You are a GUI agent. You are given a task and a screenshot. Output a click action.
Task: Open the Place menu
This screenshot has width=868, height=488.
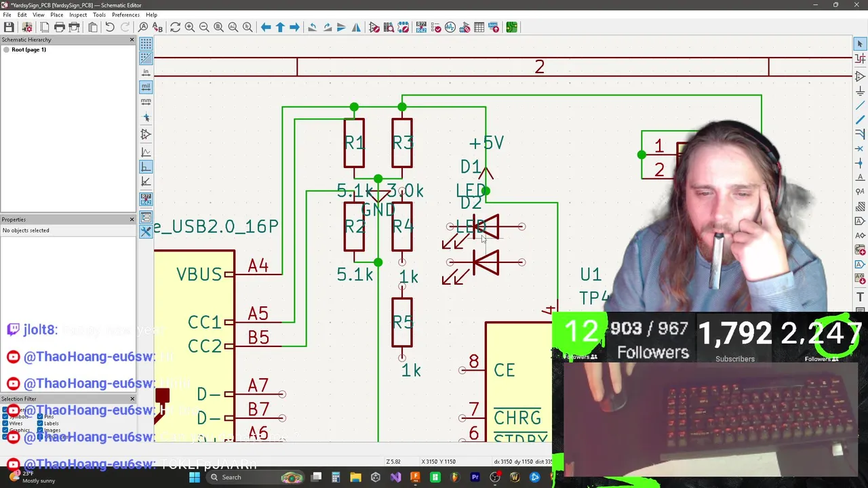click(57, 14)
